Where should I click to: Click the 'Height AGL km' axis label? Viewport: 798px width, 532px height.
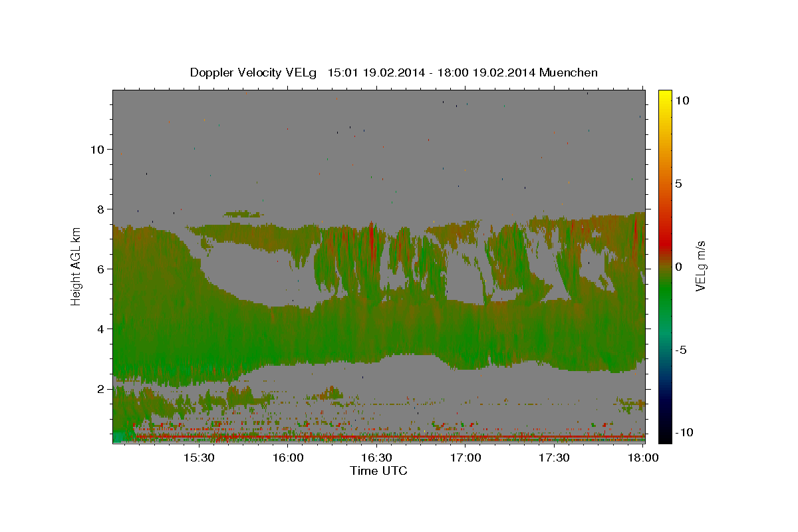point(76,266)
